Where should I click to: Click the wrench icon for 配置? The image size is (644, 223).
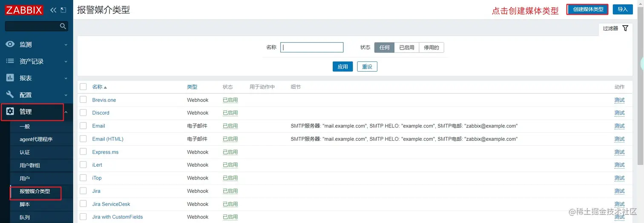click(x=10, y=95)
